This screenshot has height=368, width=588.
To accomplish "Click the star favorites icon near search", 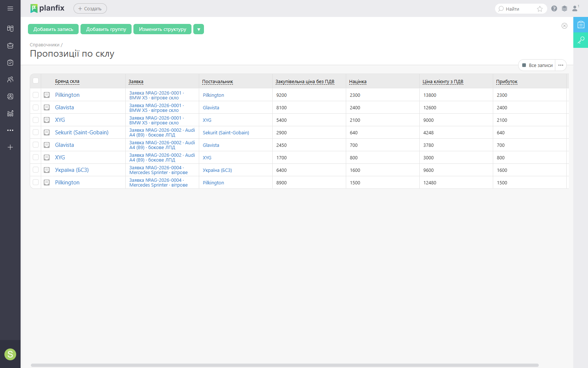I will [x=540, y=9].
